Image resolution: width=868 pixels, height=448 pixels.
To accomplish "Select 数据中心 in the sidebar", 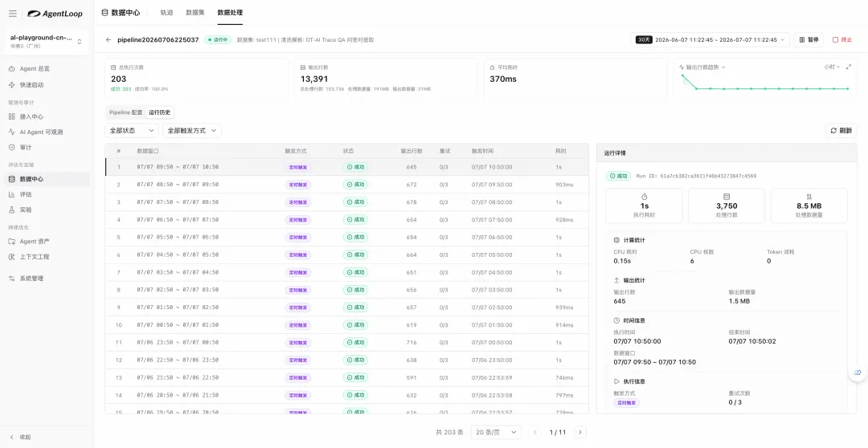I will coord(47,179).
